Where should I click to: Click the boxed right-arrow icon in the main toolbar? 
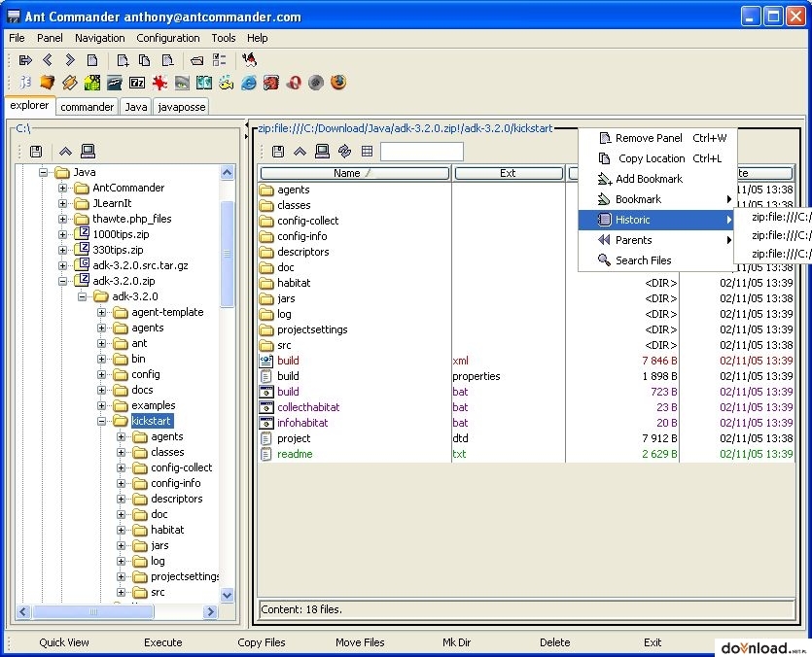25,60
